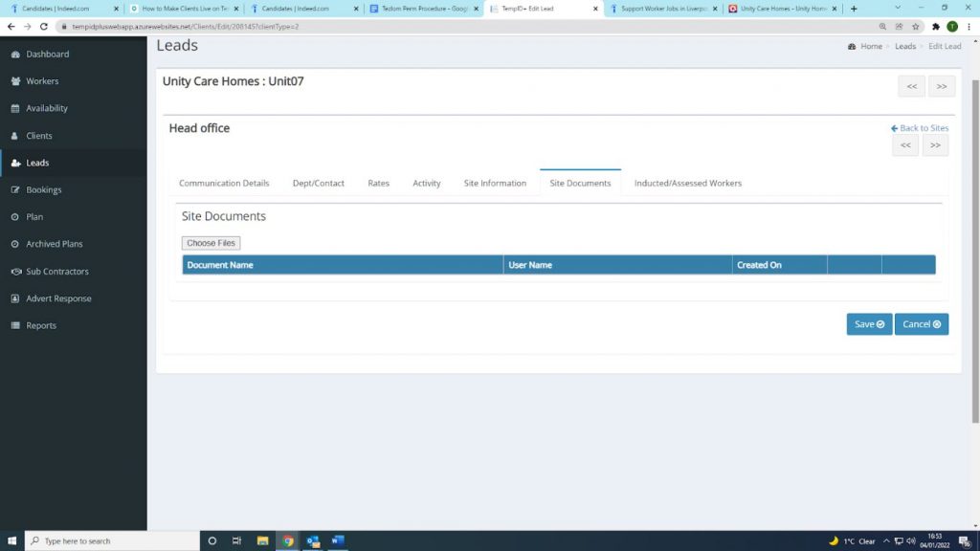
Task: Open Availability via its calendar icon
Action: (15, 109)
